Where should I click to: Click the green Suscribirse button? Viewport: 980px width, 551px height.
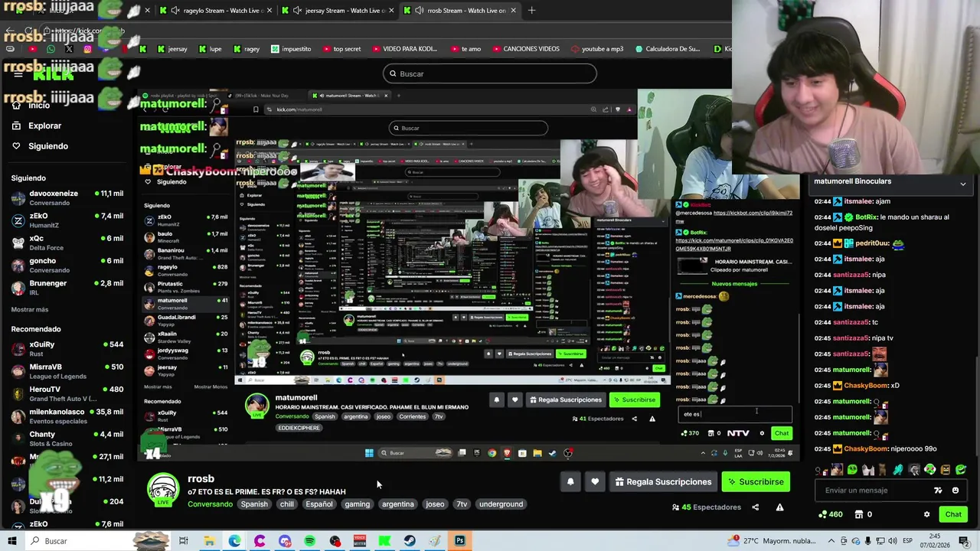coord(756,481)
